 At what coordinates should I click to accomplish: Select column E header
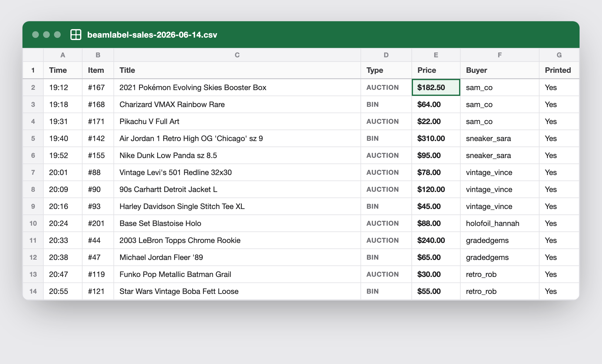pos(436,55)
